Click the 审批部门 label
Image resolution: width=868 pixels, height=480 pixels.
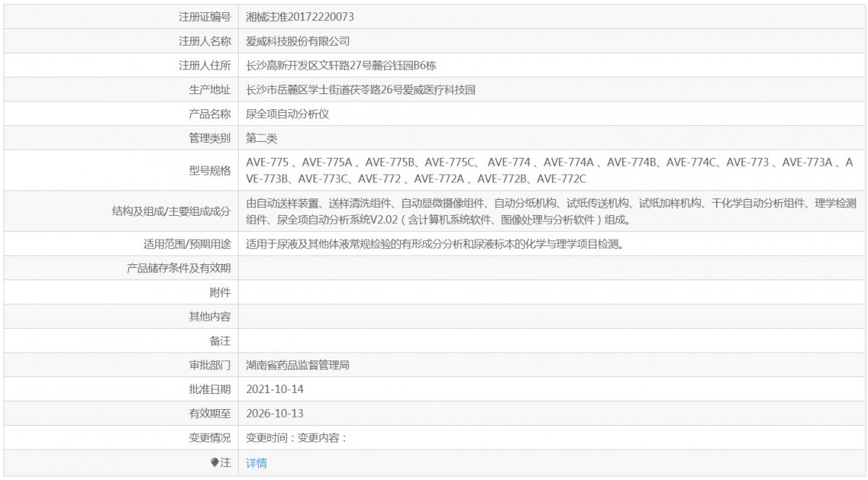210,365
